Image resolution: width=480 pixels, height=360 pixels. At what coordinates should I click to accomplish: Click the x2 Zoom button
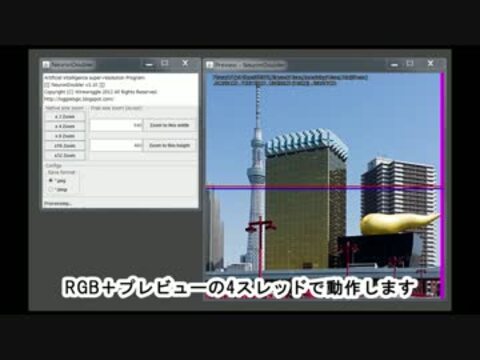tap(65, 117)
